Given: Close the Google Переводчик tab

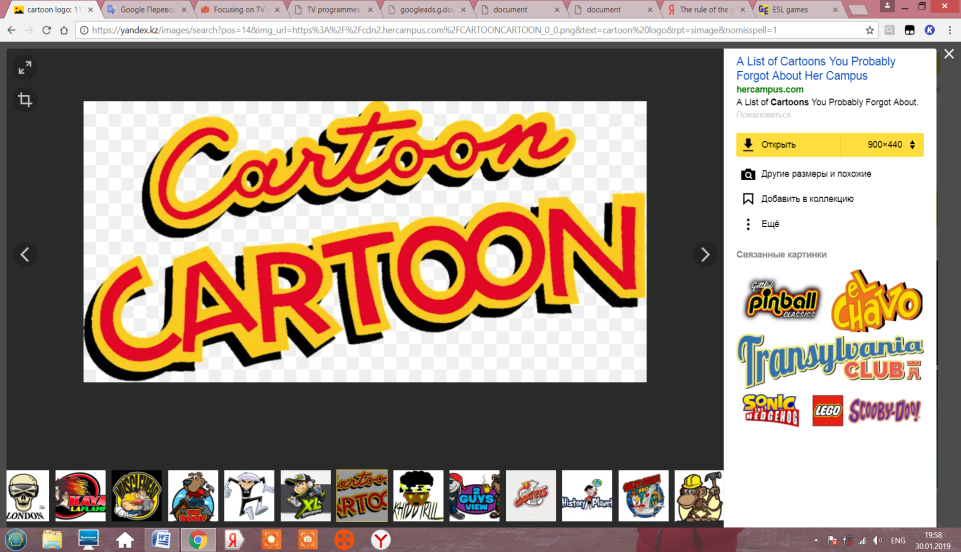Looking at the screenshot, I should click(x=184, y=10).
